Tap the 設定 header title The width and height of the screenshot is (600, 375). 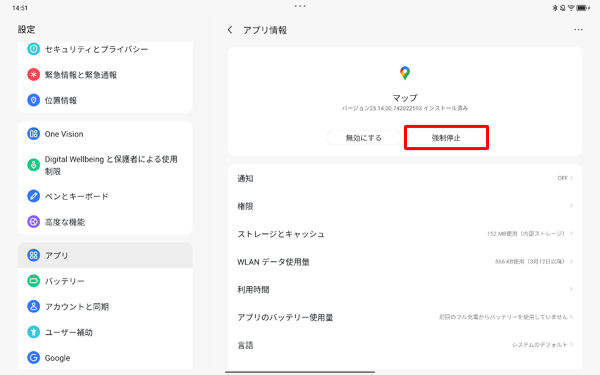[x=26, y=29]
